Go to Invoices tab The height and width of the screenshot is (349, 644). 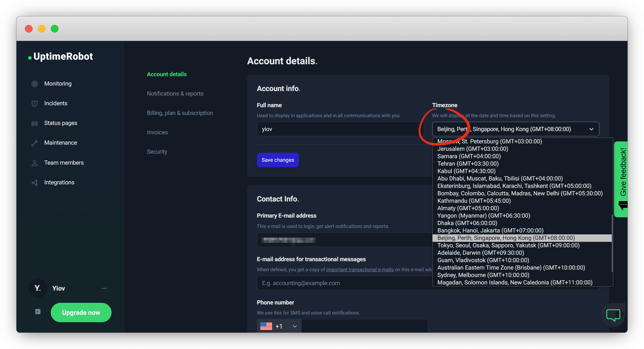pos(157,132)
